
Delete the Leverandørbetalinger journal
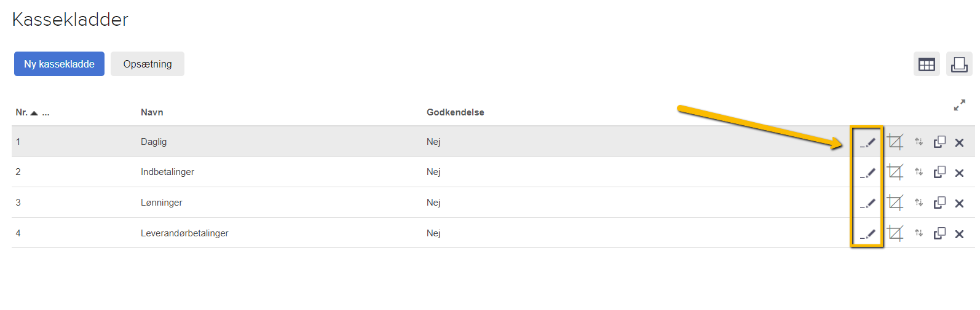pyautogui.click(x=959, y=234)
